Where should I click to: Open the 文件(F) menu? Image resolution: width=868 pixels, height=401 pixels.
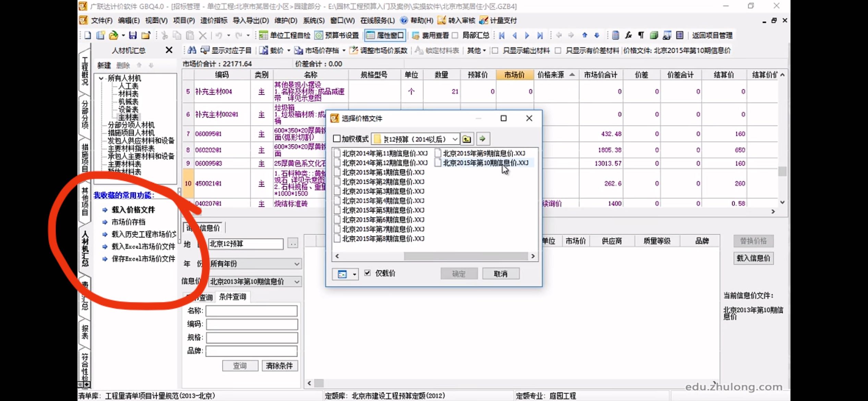pos(101,21)
